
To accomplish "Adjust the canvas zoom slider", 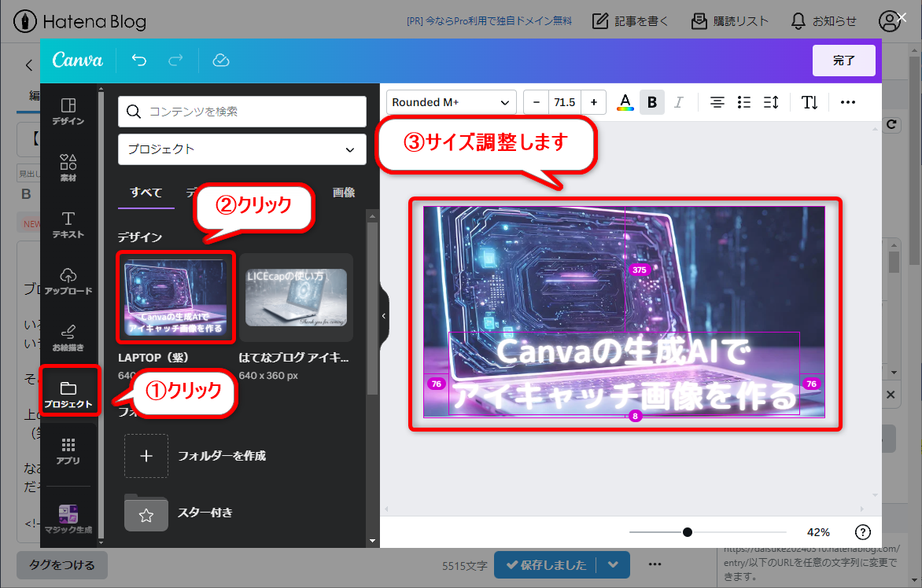I will click(688, 532).
